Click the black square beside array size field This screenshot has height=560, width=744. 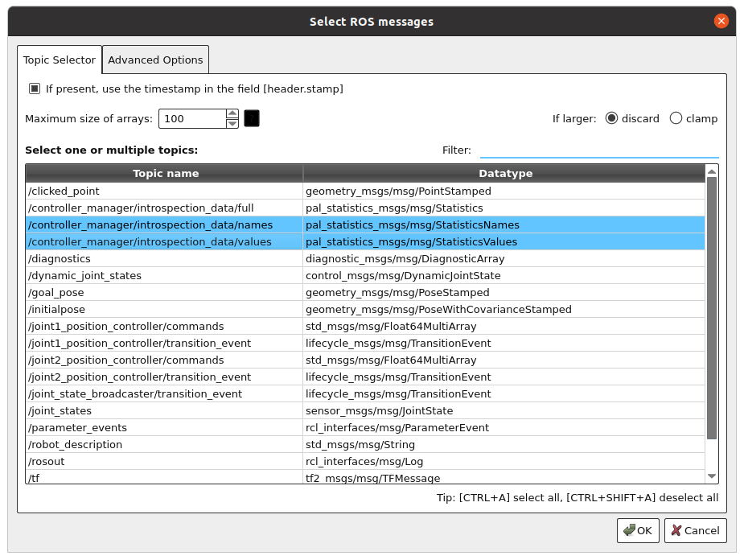[250, 118]
